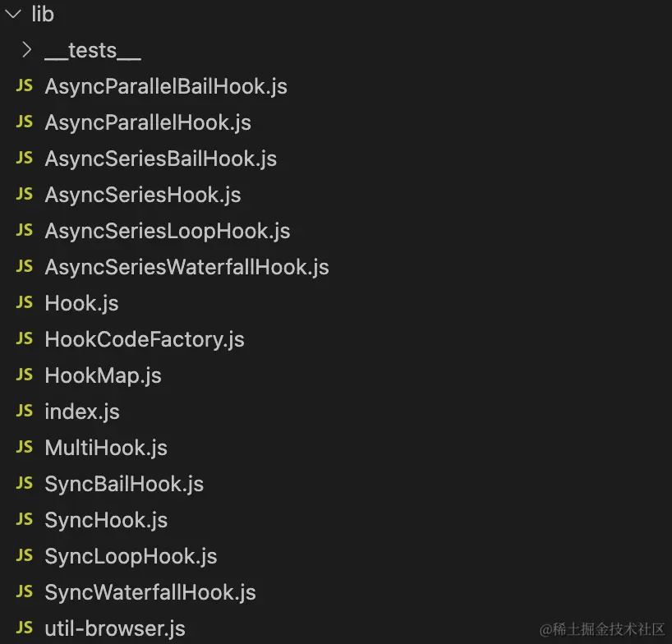Click the JS icon beside HookCodeFactory.js

tap(25, 339)
